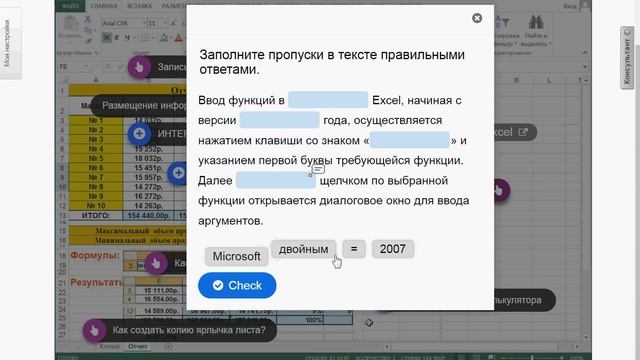This screenshot has height=360, width=640.
Task: Toggle bold formatting in Excel ribbon
Action: coord(107,38)
